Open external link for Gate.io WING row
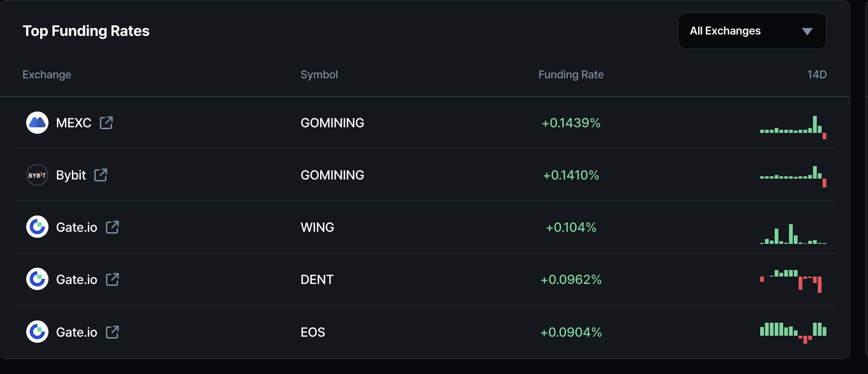The height and width of the screenshot is (374, 868). [112, 227]
